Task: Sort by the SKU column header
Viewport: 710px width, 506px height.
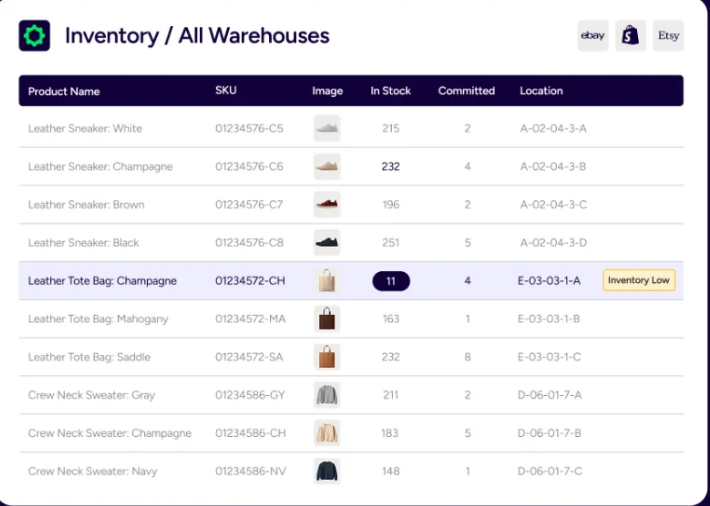Action: coord(225,90)
